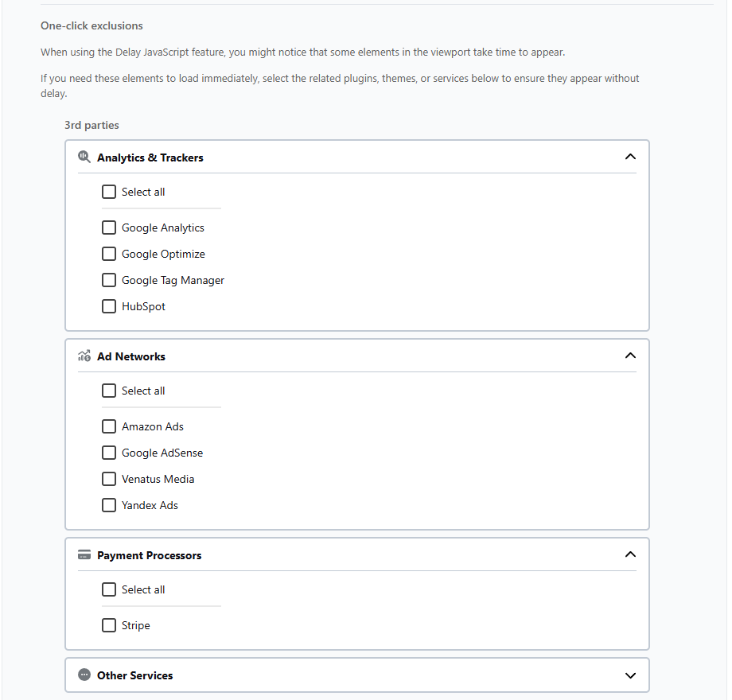Viewport: 732px width, 700px height.
Task: Enable the Google Analytics exclusion checkbox
Action: (109, 227)
